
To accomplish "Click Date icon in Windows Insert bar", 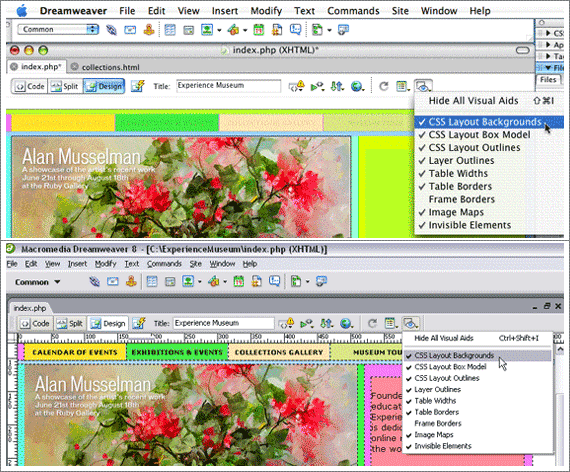I will pos(238,281).
